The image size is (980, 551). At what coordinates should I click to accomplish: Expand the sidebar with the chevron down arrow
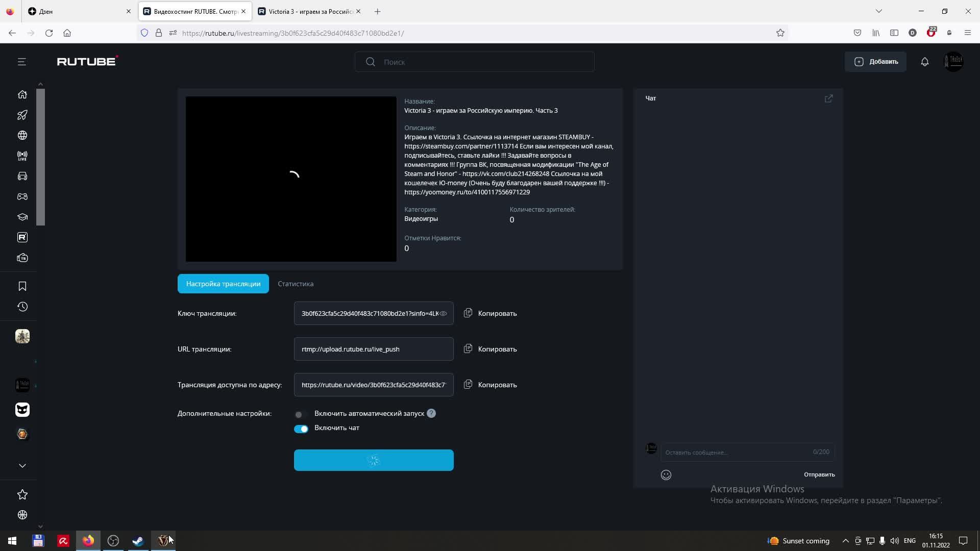(22, 465)
